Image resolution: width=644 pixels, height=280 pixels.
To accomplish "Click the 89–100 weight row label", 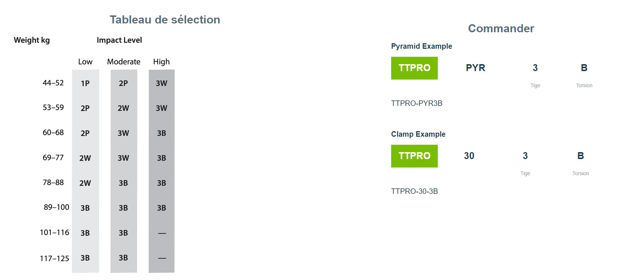I will [x=57, y=207].
